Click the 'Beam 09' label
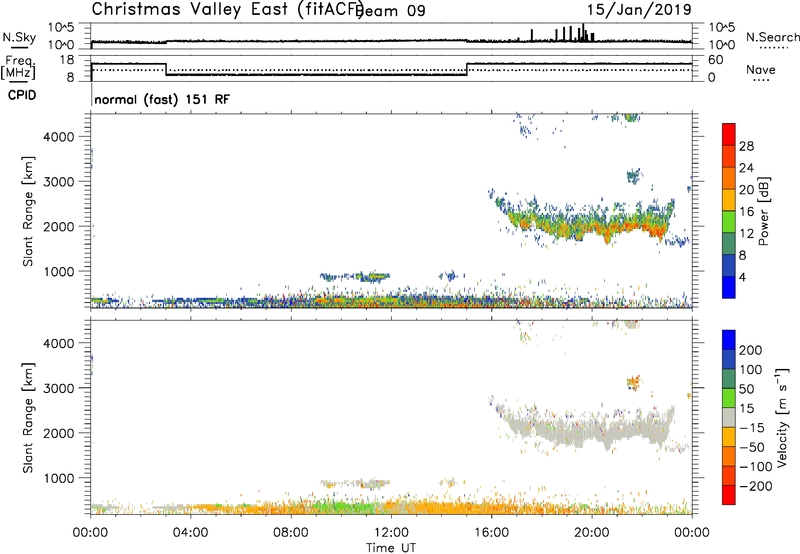The width and height of the screenshot is (800, 554). tap(390, 11)
